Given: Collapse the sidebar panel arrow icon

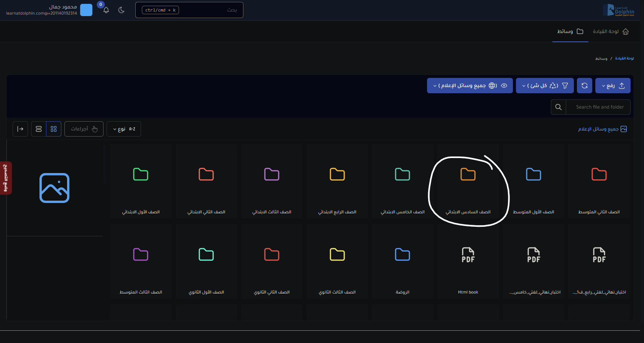Looking at the screenshot, I should 20,129.
